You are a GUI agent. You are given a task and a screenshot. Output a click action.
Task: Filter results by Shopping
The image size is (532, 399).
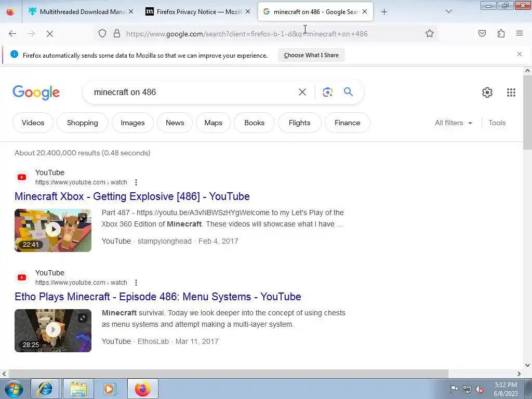click(x=83, y=123)
